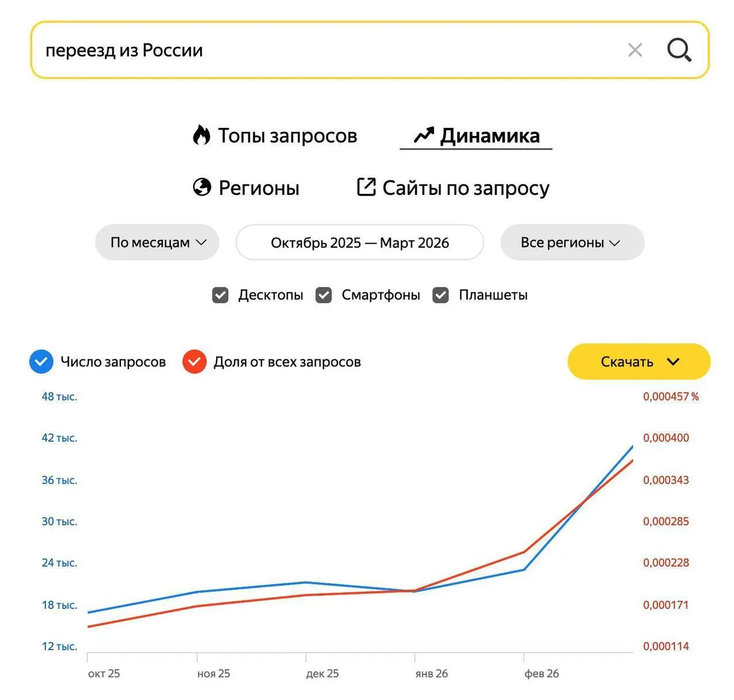The height and width of the screenshot is (700, 734).
Task: Click the magnifying glass search icon
Action: tap(679, 50)
